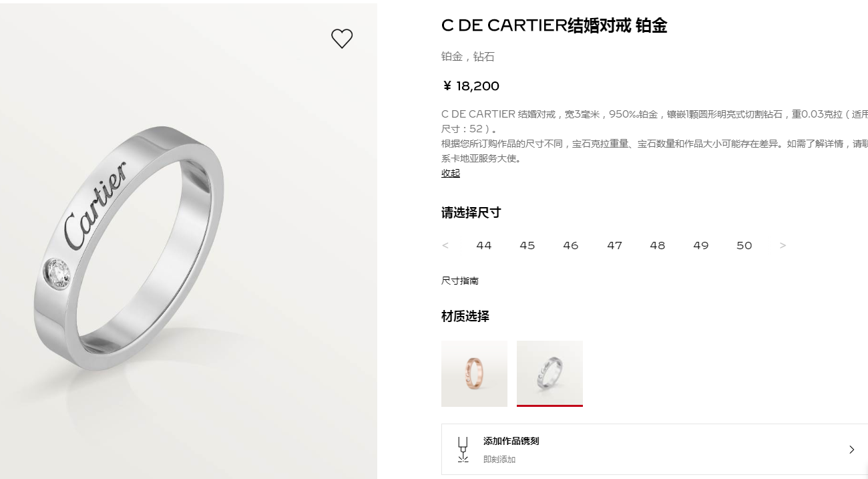The image size is (868, 479).
Task: Click the platinum ring product image
Action: pyautogui.click(x=188, y=241)
